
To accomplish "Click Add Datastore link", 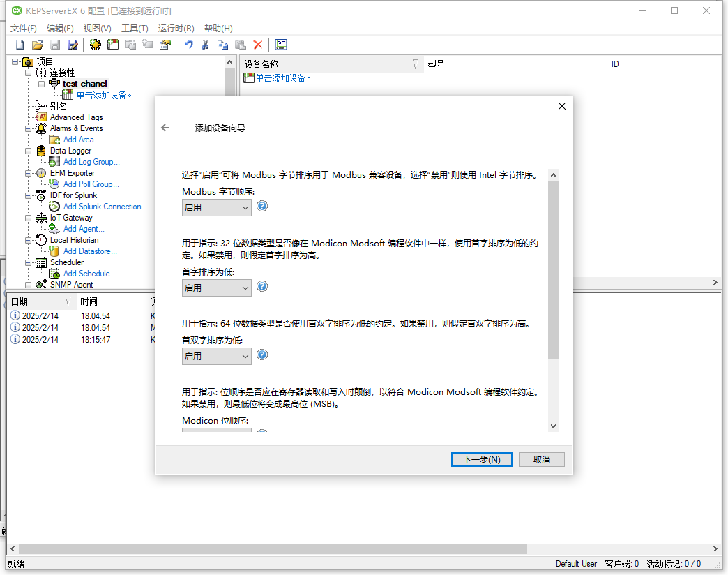I will click(90, 251).
